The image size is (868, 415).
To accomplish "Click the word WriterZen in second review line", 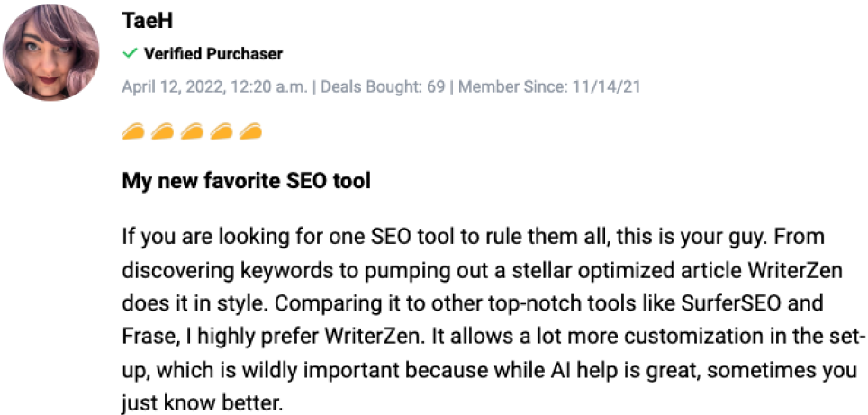I will point(795,271).
